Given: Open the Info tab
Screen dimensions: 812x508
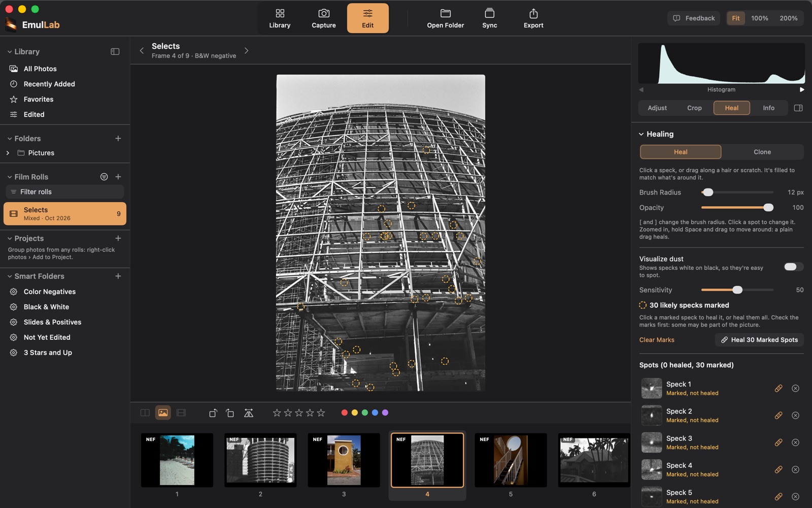Looking at the screenshot, I should (769, 108).
